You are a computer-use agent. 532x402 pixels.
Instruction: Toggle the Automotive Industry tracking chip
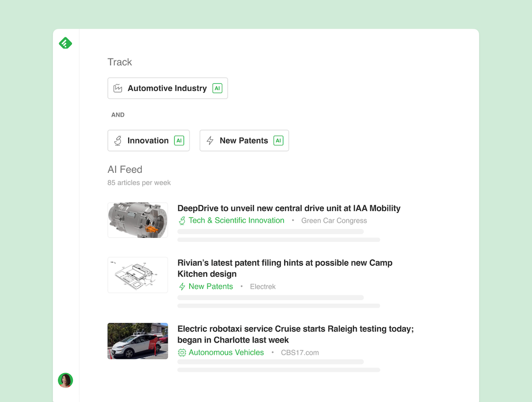167,88
